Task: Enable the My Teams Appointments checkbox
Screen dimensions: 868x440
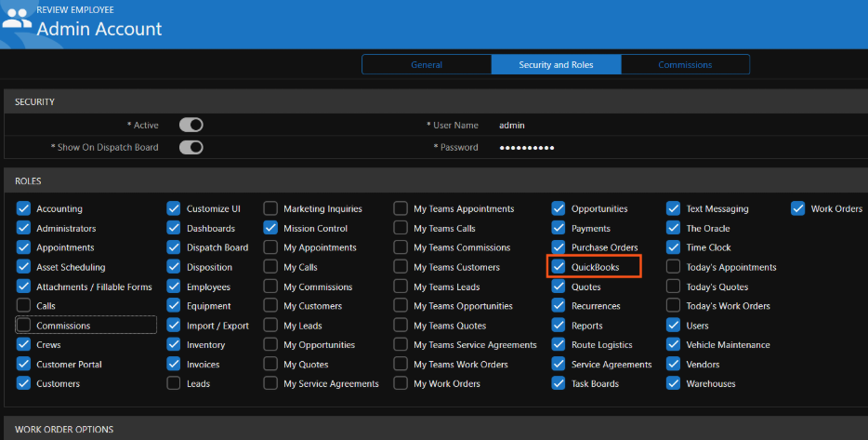Action: [401, 208]
